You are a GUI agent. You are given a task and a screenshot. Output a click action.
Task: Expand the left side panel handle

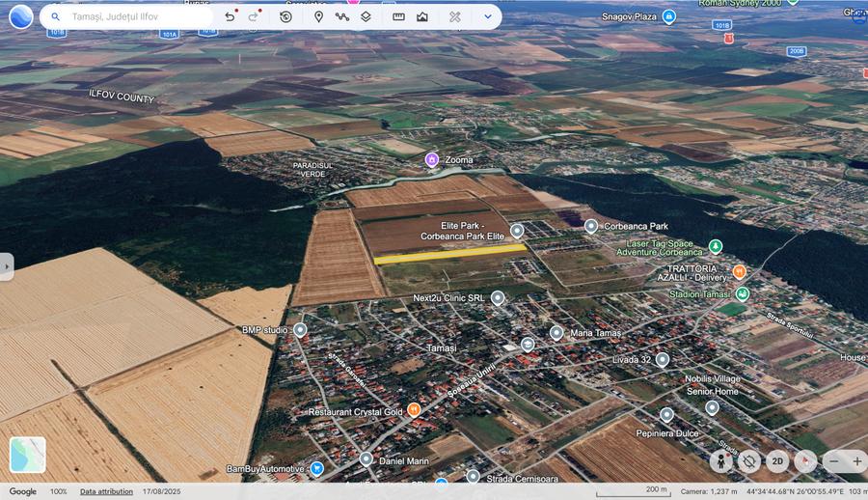tap(6, 266)
